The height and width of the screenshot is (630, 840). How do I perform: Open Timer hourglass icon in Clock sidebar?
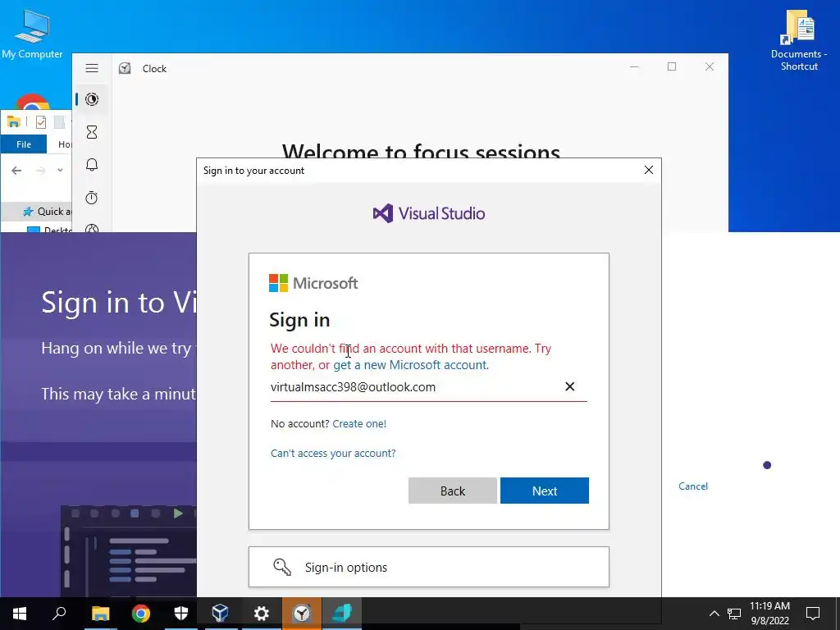[x=92, y=132]
